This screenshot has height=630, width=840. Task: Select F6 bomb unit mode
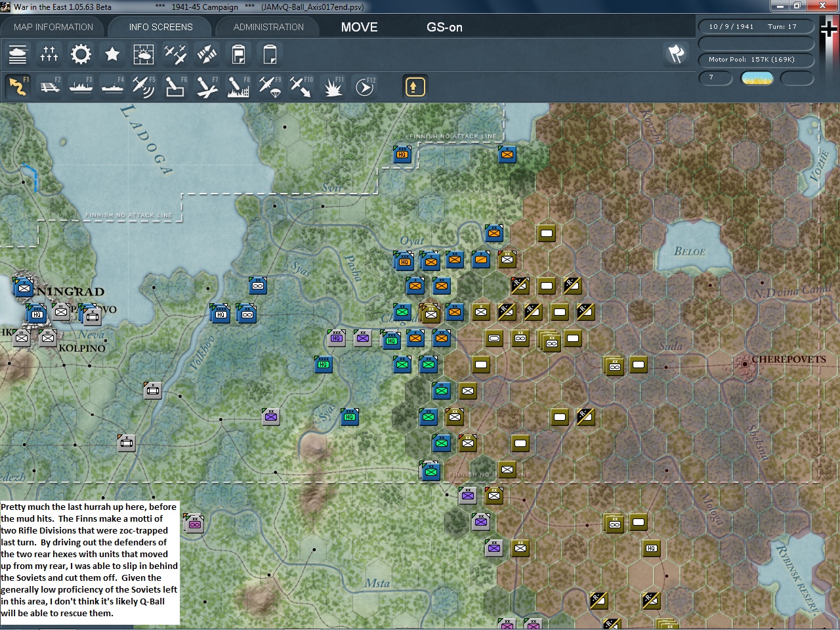pos(175,87)
